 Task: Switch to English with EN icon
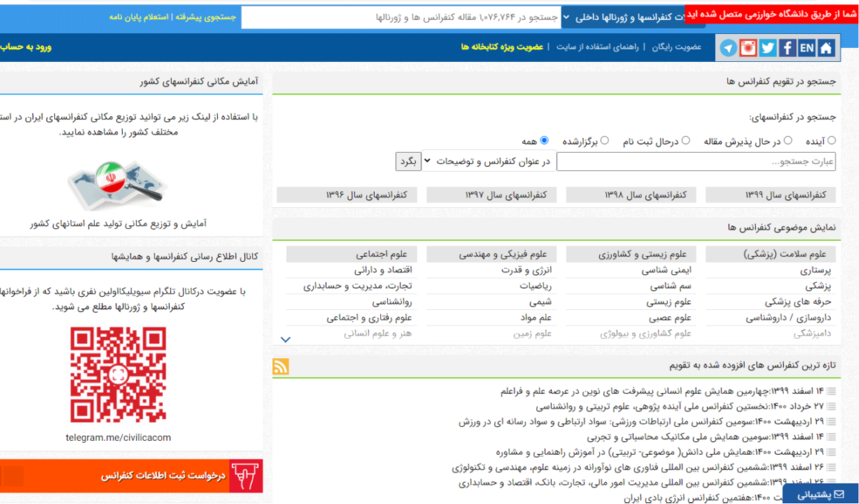[807, 48]
